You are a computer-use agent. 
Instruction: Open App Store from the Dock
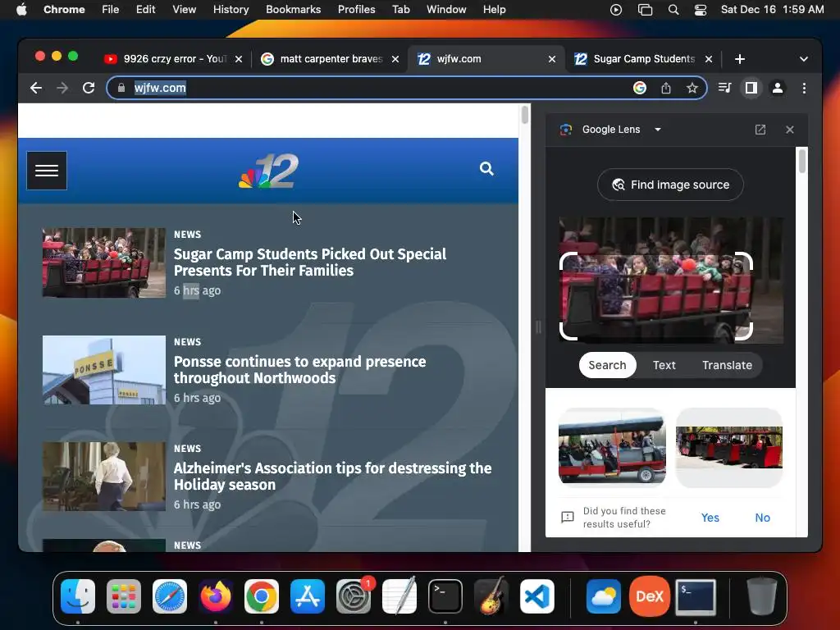(308, 596)
